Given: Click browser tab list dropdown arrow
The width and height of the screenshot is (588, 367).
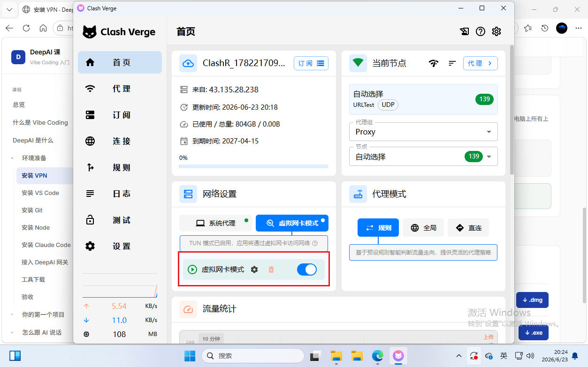Looking at the screenshot, I should 9,9.
